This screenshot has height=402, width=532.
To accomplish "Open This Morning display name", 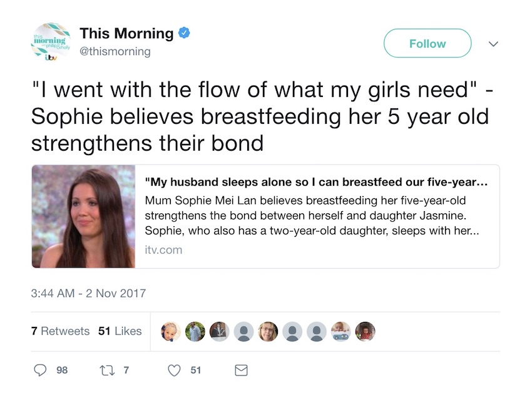I will (126, 33).
